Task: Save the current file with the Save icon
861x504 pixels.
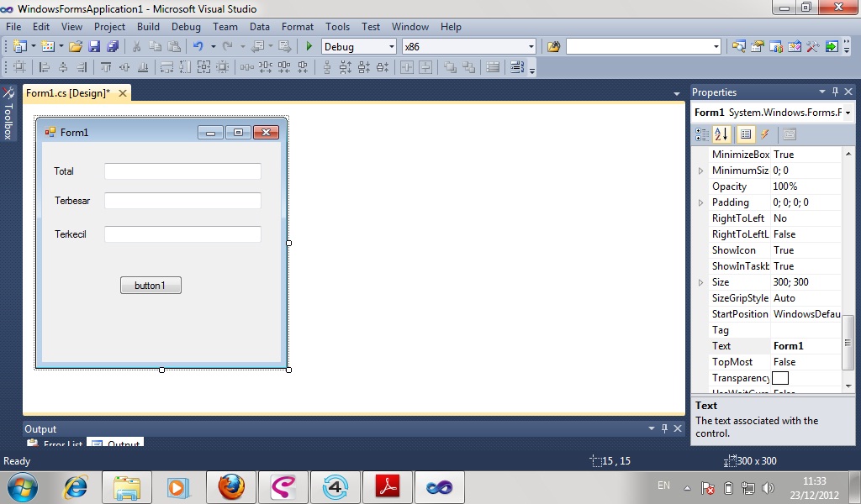Action: click(94, 46)
